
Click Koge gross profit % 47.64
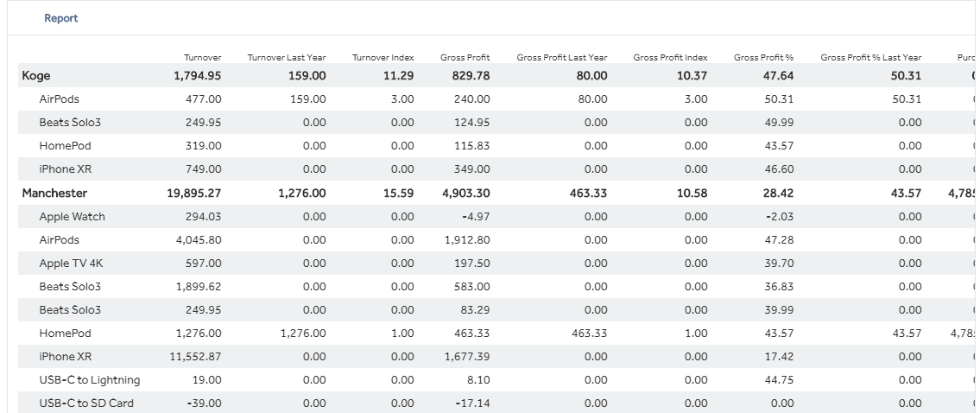coord(779,76)
